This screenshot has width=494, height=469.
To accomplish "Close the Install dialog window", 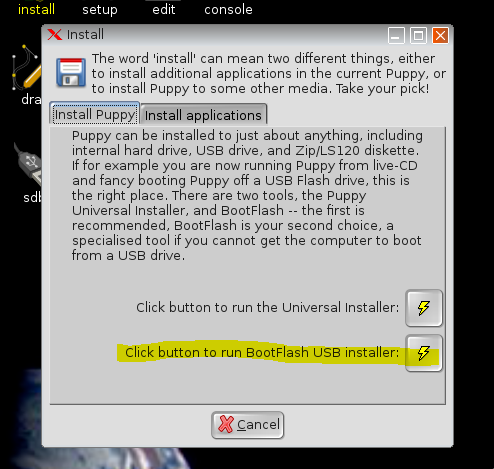I will click(x=440, y=35).
